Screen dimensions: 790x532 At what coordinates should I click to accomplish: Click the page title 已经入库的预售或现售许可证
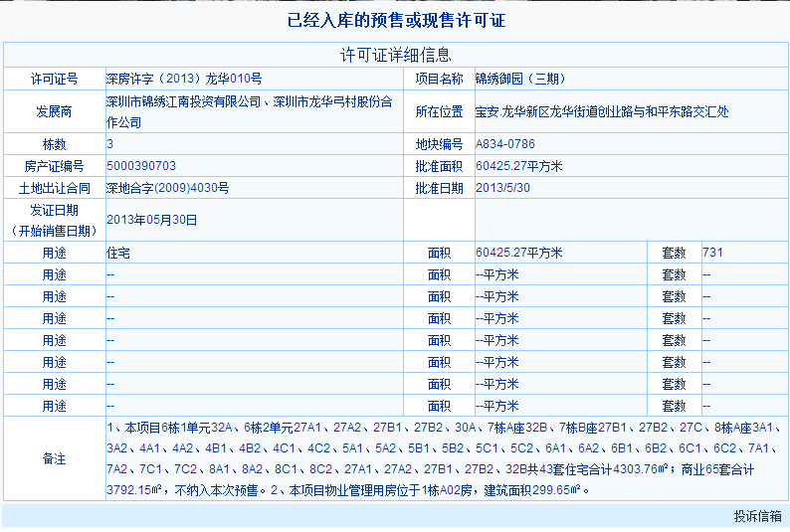point(396,21)
